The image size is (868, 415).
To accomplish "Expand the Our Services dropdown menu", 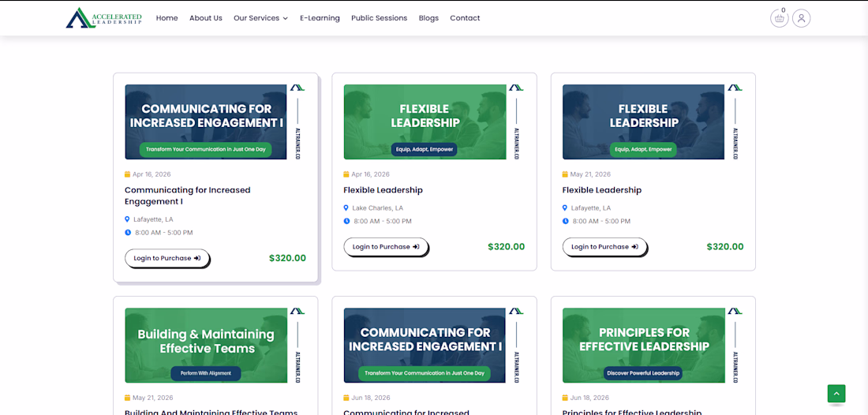I will (260, 17).
